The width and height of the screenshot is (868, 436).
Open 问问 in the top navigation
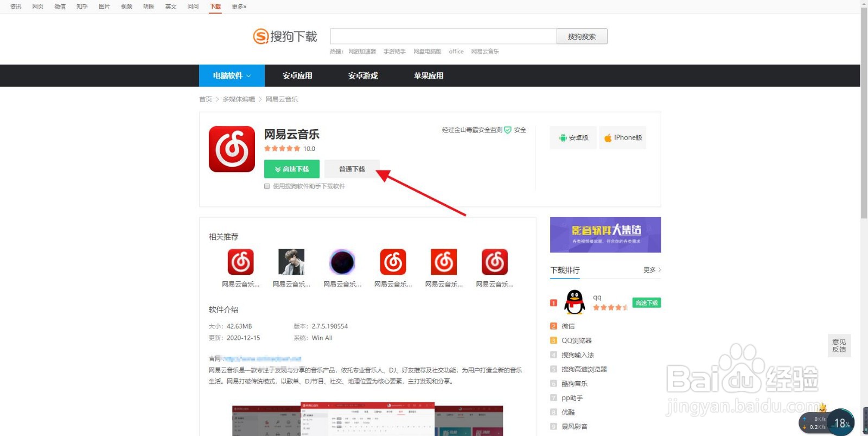point(194,7)
